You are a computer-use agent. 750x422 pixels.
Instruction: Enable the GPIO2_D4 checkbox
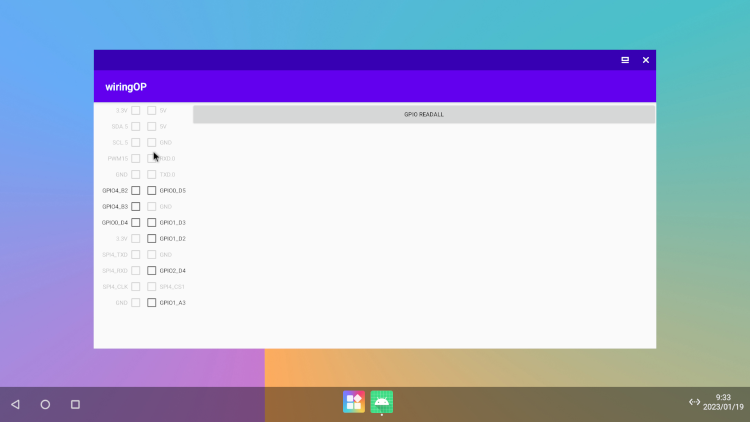tap(152, 271)
